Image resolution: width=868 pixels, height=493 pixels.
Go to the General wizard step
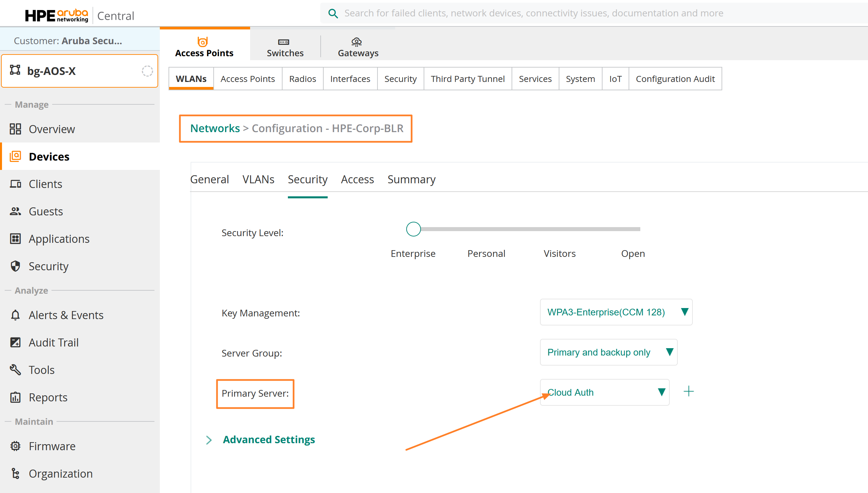209,179
